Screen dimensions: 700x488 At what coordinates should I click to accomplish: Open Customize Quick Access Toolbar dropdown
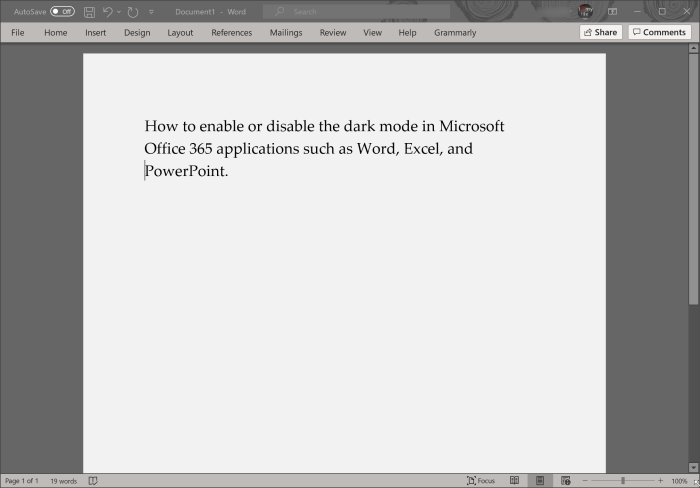pos(151,12)
